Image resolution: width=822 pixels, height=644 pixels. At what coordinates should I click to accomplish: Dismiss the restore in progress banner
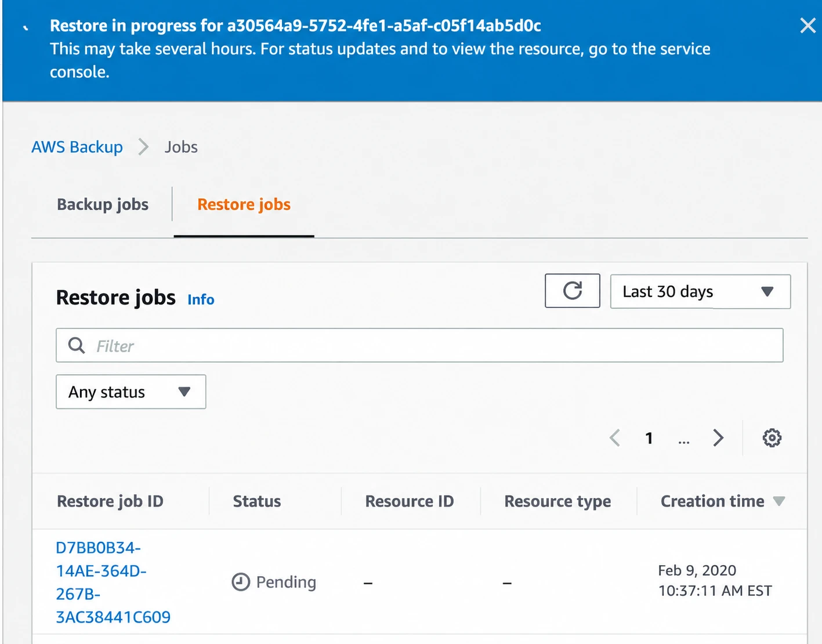(807, 26)
